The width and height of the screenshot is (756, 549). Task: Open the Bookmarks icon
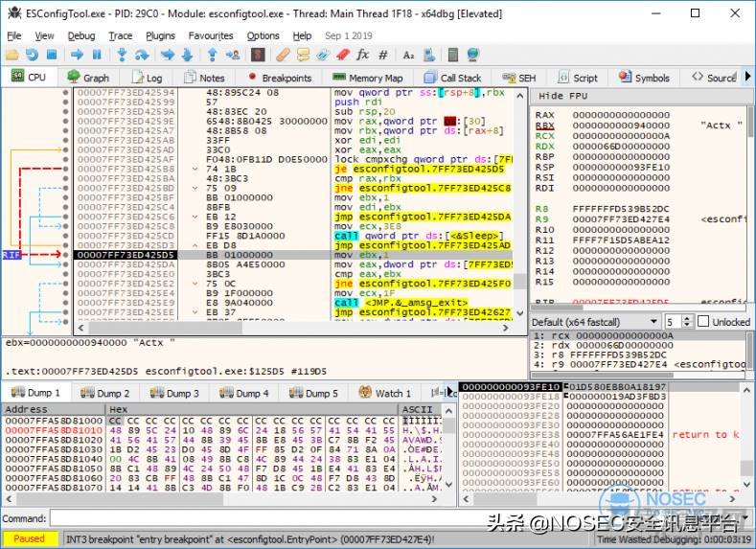pyautogui.click(x=342, y=55)
